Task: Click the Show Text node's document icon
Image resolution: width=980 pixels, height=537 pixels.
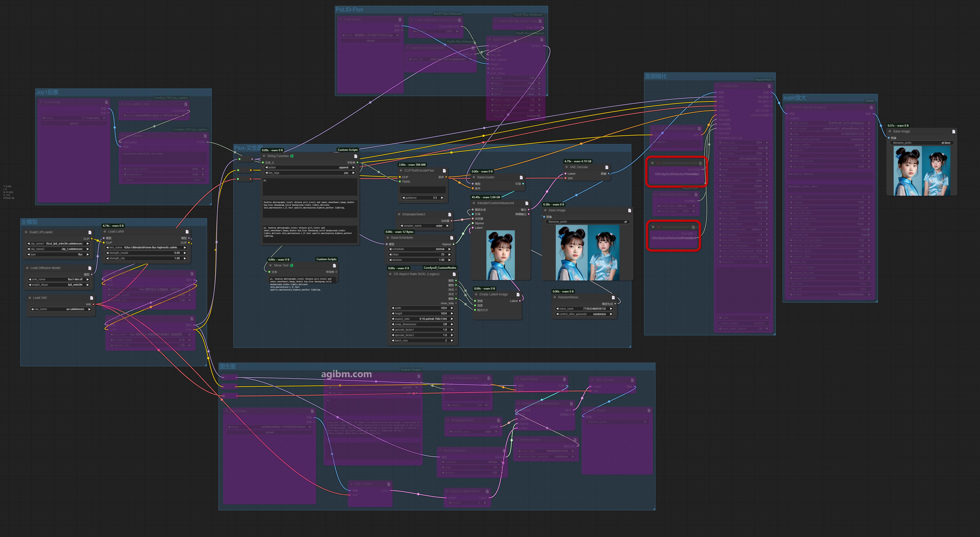Action: click(335, 266)
